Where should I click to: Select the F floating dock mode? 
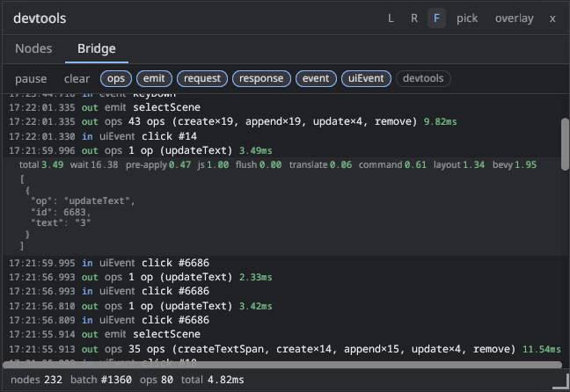(x=436, y=18)
